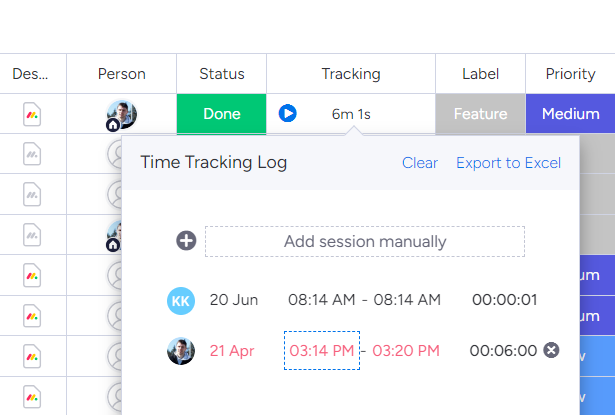Open the Done status cell
The image size is (615, 415).
click(221, 114)
